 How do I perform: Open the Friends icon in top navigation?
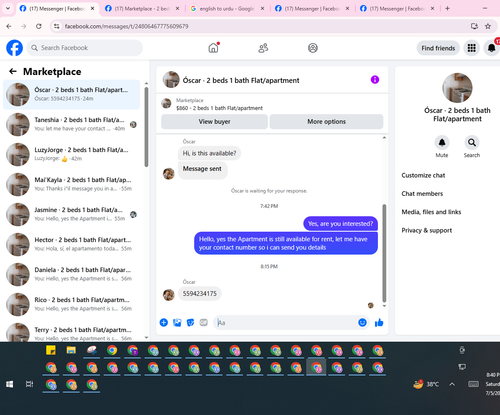[263, 48]
